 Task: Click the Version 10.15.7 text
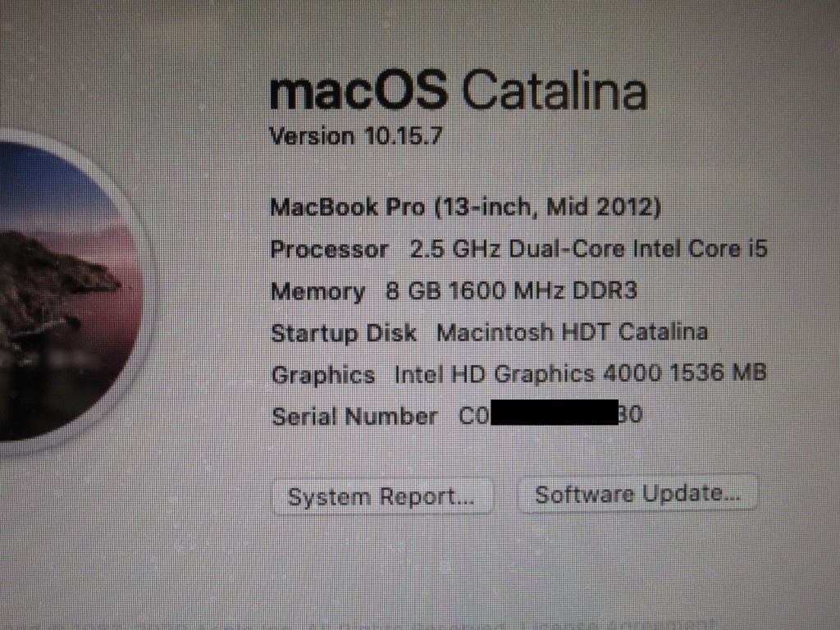click(356, 136)
